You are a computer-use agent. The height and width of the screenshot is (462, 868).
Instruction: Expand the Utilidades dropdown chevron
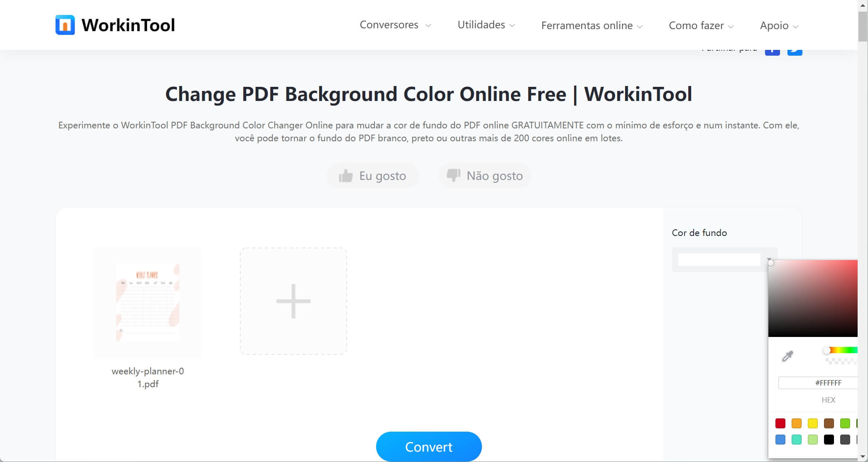coord(512,26)
